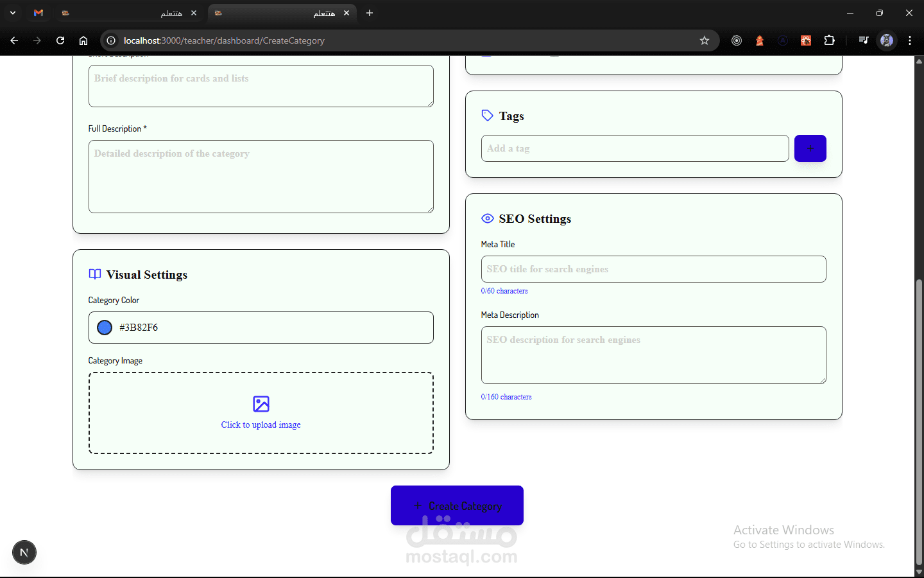Click the Next.js dev tools badge
The height and width of the screenshot is (578, 924).
tap(24, 552)
